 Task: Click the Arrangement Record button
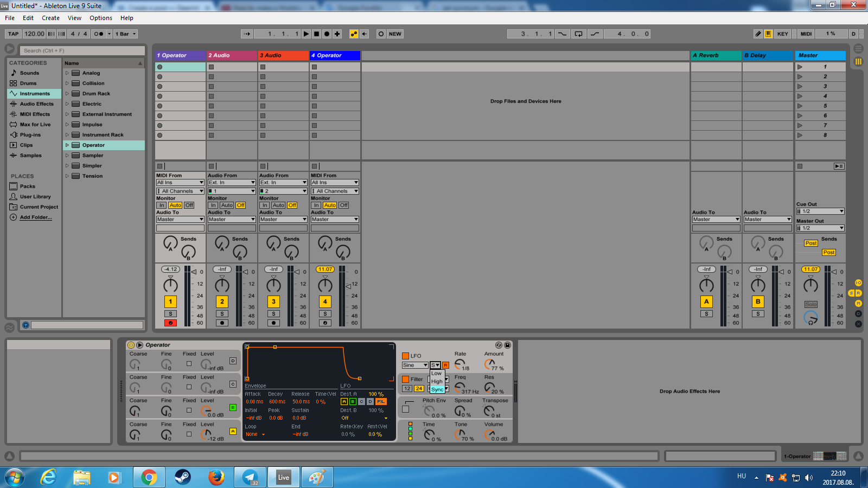[x=327, y=34]
